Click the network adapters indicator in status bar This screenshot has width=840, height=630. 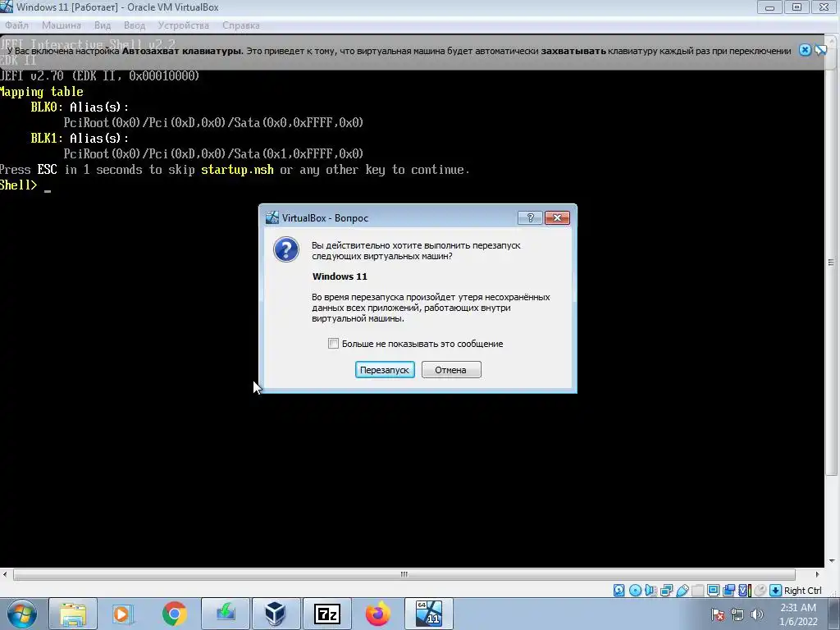pyautogui.click(x=666, y=591)
